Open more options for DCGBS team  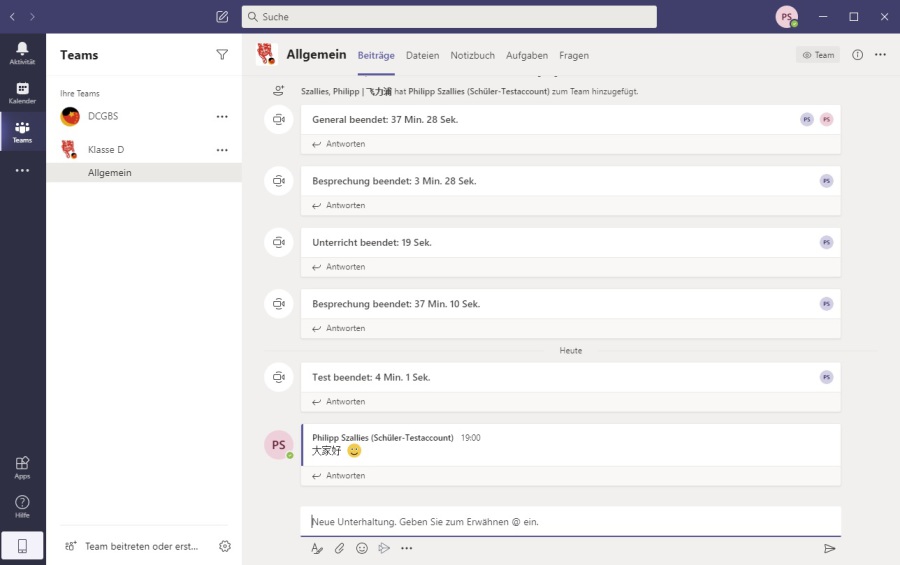222,117
